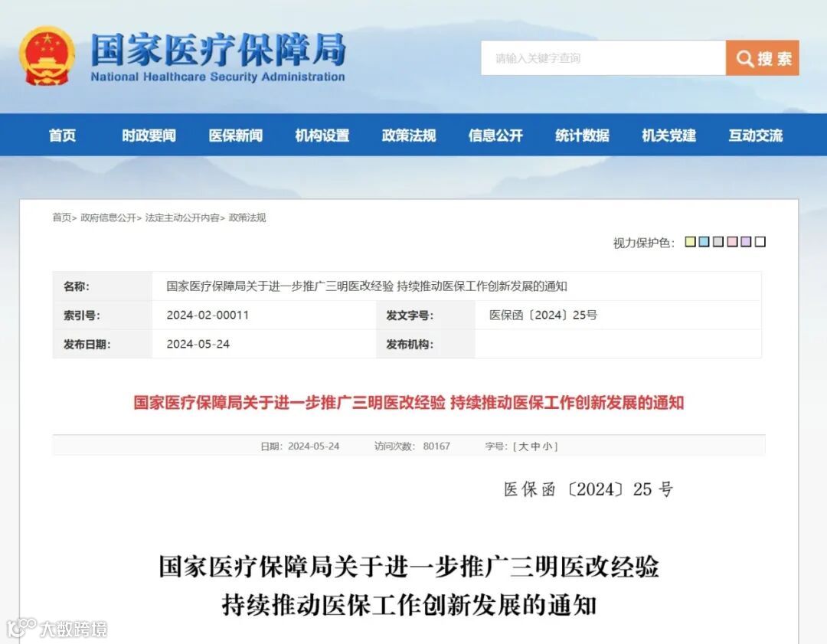Click the orange 搜索 search button
Image resolution: width=827 pixels, height=644 pixels.
(x=762, y=58)
